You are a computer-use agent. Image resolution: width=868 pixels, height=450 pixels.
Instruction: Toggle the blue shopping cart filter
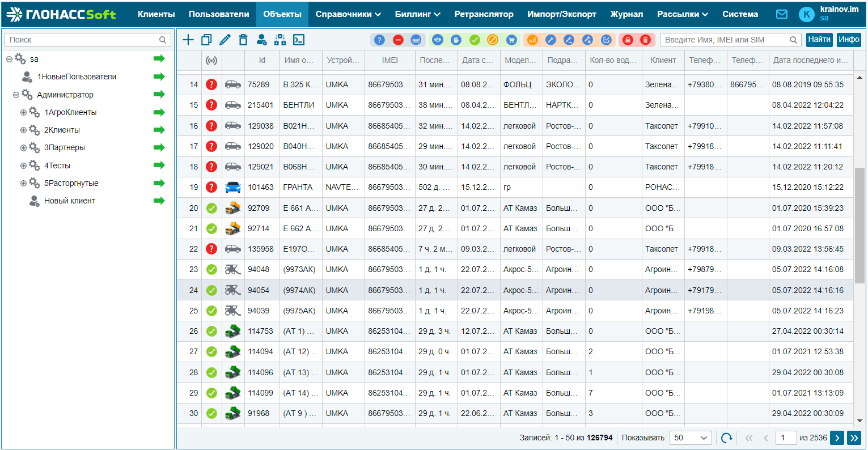pyautogui.click(x=511, y=40)
